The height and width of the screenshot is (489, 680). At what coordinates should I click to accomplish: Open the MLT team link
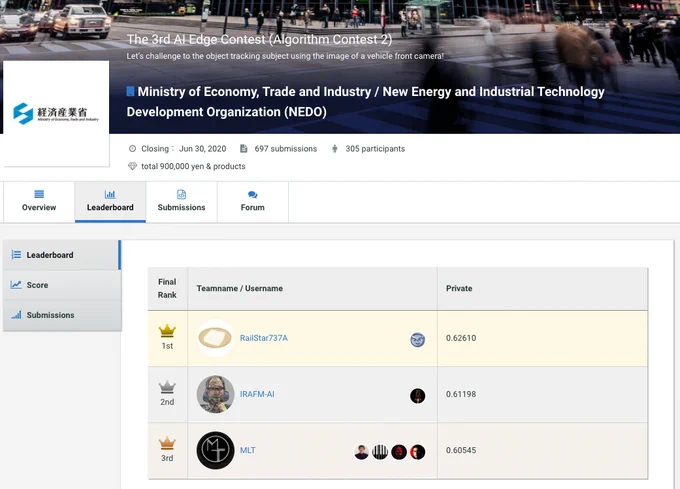[248, 450]
